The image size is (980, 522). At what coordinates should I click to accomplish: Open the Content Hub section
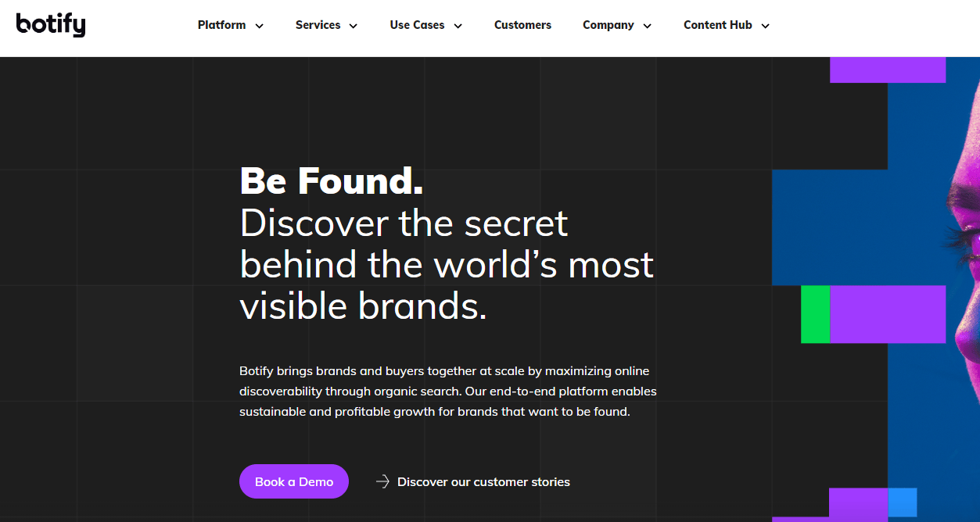[x=717, y=25]
